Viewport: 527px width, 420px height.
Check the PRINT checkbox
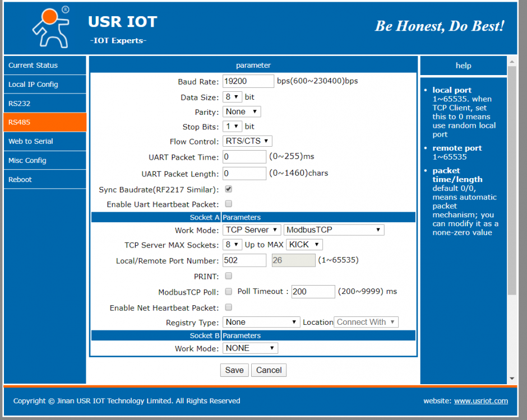click(229, 276)
